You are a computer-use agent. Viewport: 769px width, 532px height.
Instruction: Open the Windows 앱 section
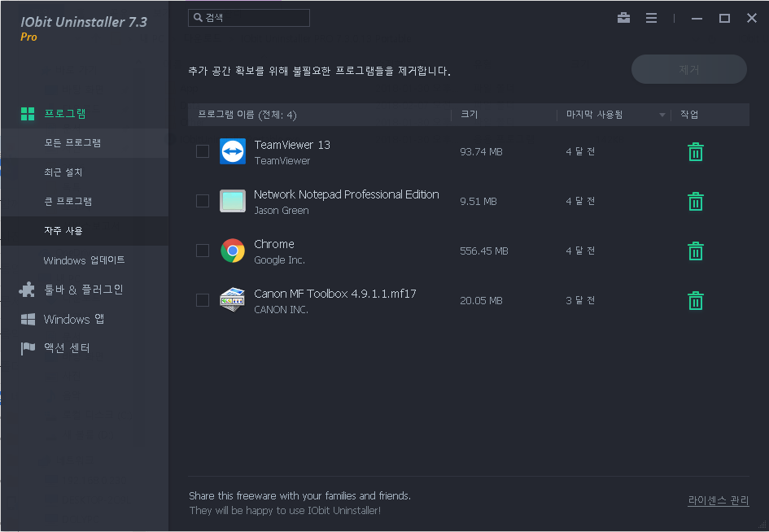pyautogui.click(x=73, y=319)
